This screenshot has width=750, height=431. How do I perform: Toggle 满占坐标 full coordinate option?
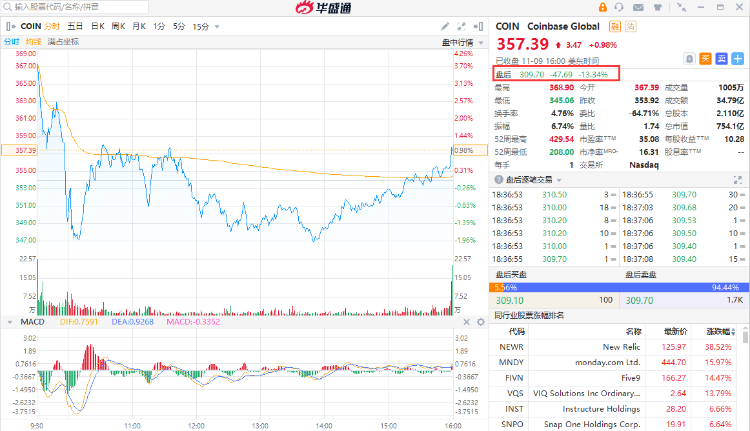coord(64,42)
